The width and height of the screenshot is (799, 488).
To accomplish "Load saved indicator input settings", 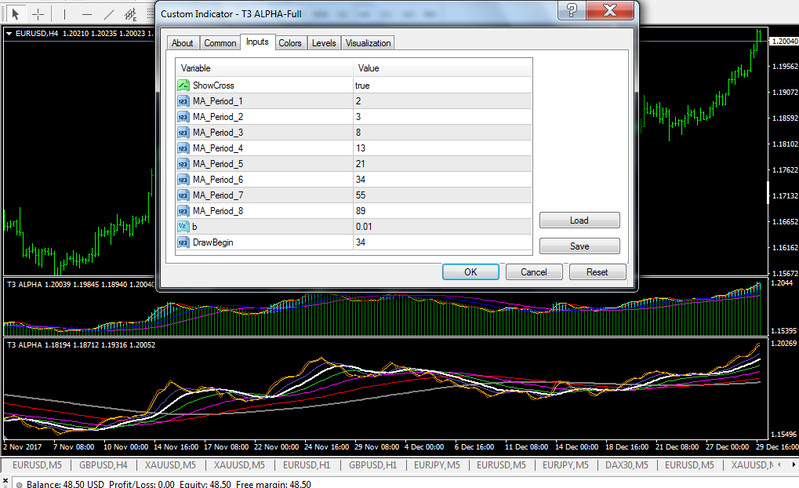I will pyautogui.click(x=579, y=220).
